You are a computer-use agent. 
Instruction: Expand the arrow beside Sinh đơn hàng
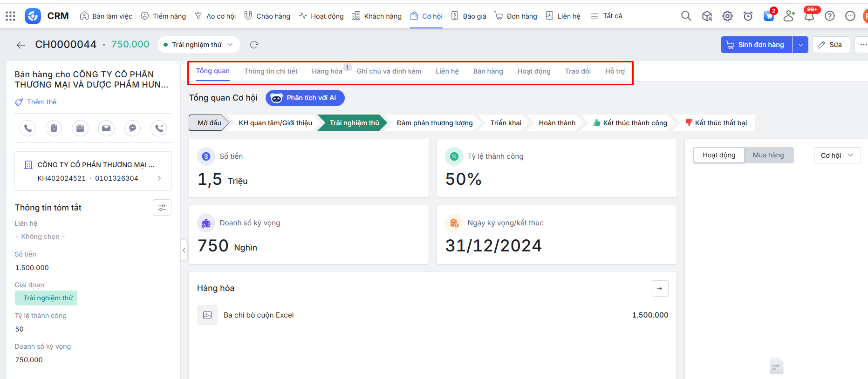point(800,45)
